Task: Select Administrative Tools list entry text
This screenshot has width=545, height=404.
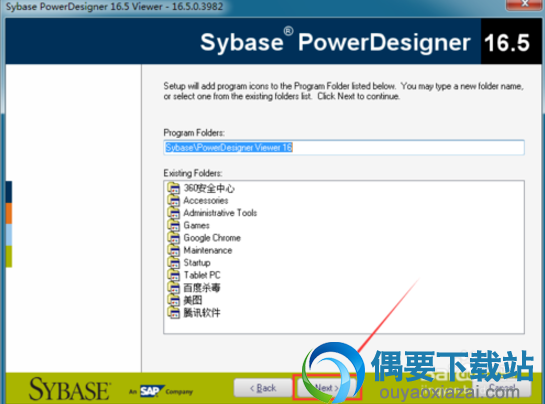Action: (x=220, y=213)
